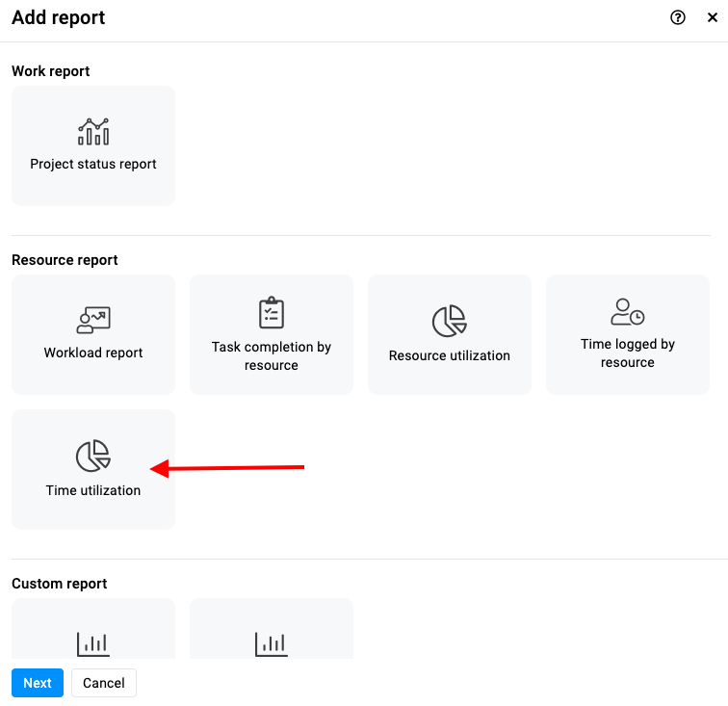
Task: Click the Work report section heading
Action: [51, 71]
